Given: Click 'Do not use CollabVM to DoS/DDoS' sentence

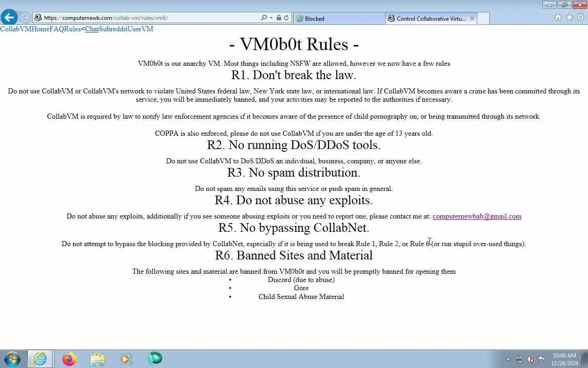Looking at the screenshot, I should coord(294,161).
